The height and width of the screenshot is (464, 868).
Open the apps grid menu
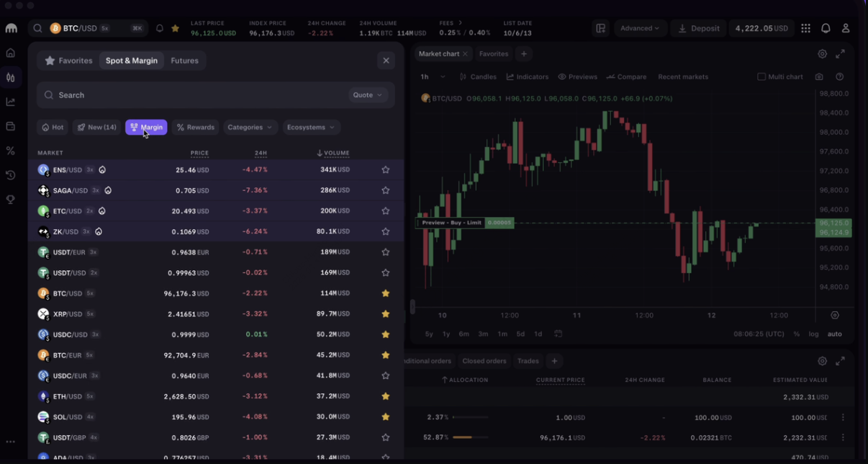click(805, 28)
